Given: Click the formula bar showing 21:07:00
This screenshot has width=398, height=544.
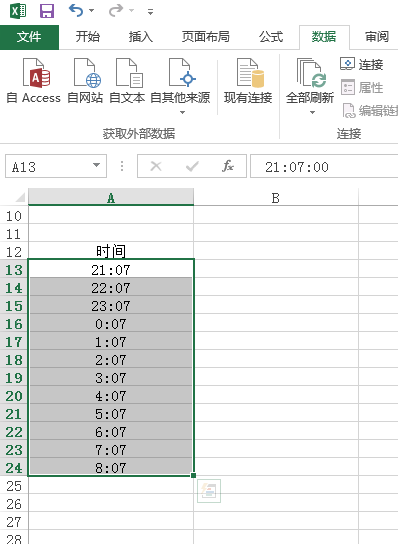Looking at the screenshot, I should pos(324,167).
